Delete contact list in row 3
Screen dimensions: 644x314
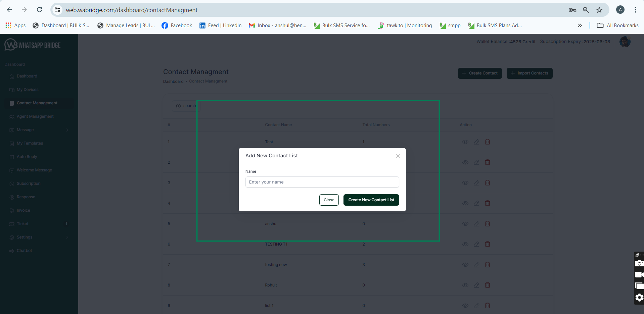coord(488,183)
